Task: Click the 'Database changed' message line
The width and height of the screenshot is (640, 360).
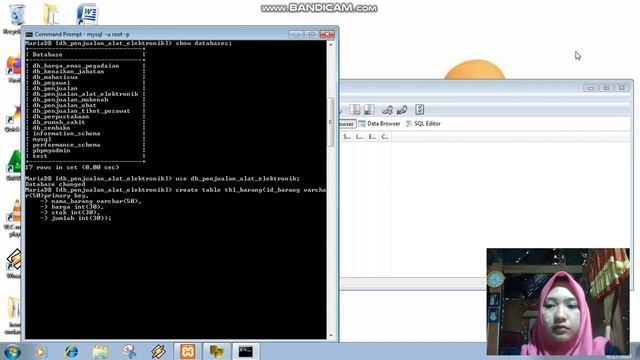Action: tap(55, 184)
